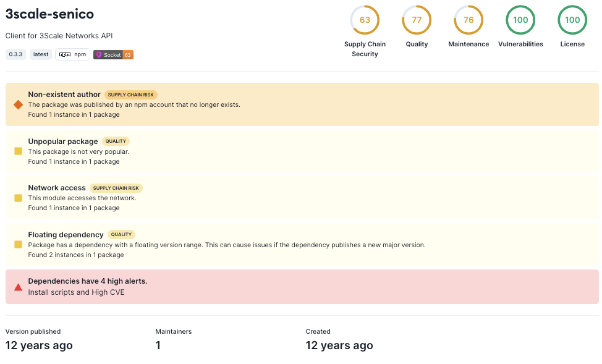Open the Maintenance score 76 gauge

pyautogui.click(x=468, y=20)
